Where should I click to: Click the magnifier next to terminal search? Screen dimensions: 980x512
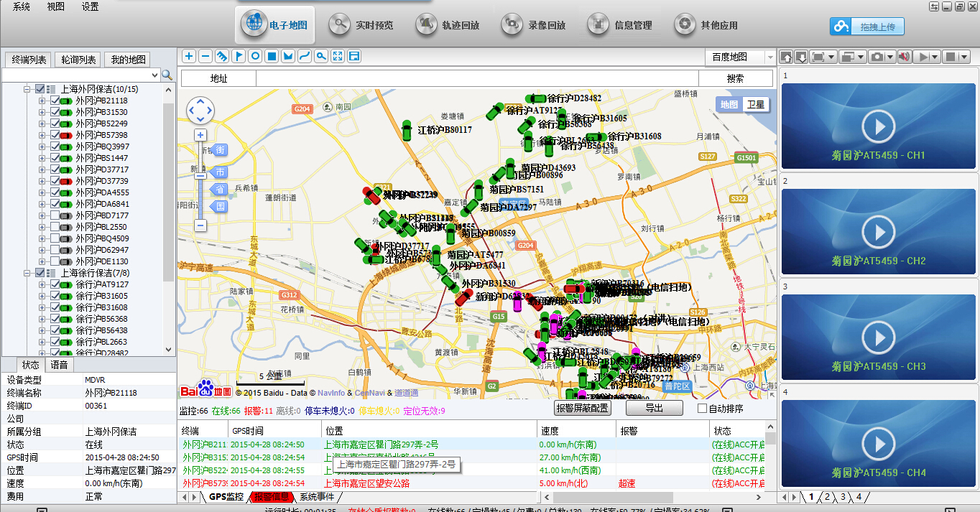pos(167,75)
